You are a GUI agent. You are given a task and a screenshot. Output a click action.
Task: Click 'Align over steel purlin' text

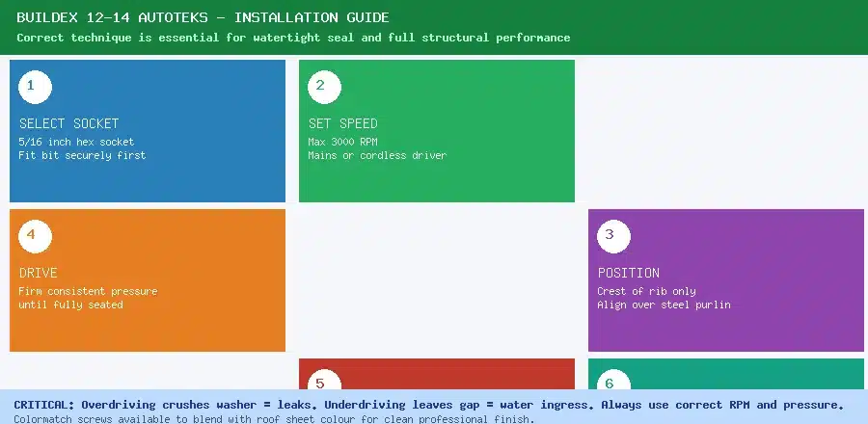[x=664, y=305]
